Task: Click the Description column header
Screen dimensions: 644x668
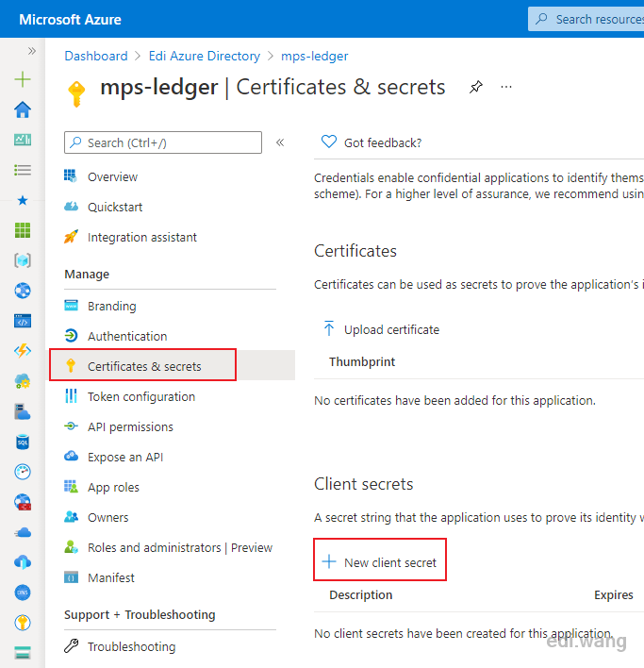Action: click(x=361, y=594)
